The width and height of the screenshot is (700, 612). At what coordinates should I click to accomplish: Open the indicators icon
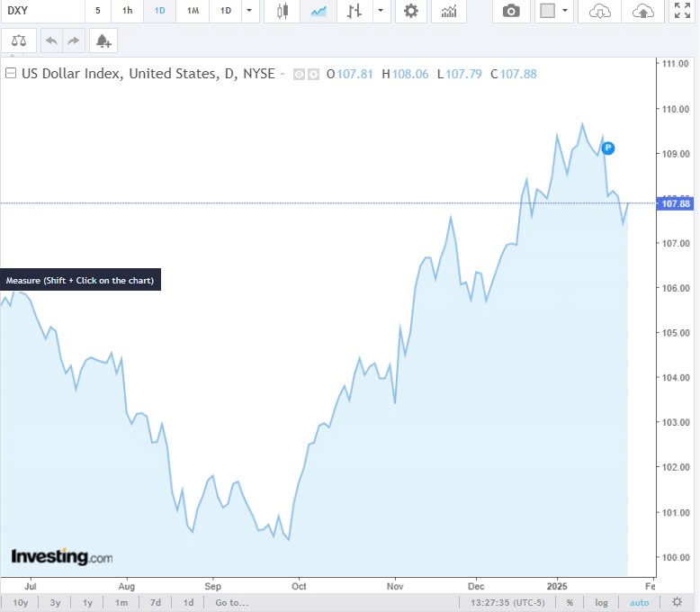[449, 11]
